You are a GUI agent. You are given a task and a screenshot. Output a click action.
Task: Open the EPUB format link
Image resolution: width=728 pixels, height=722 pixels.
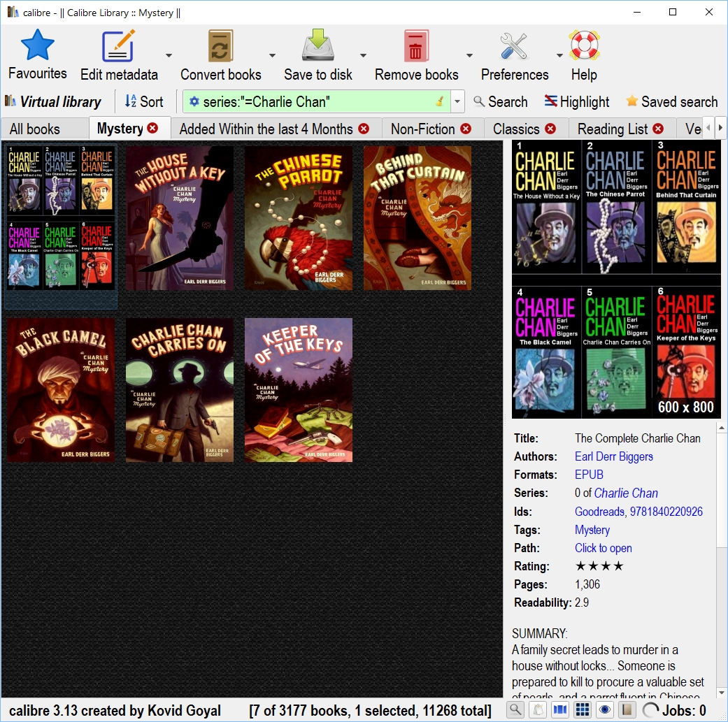tap(589, 475)
